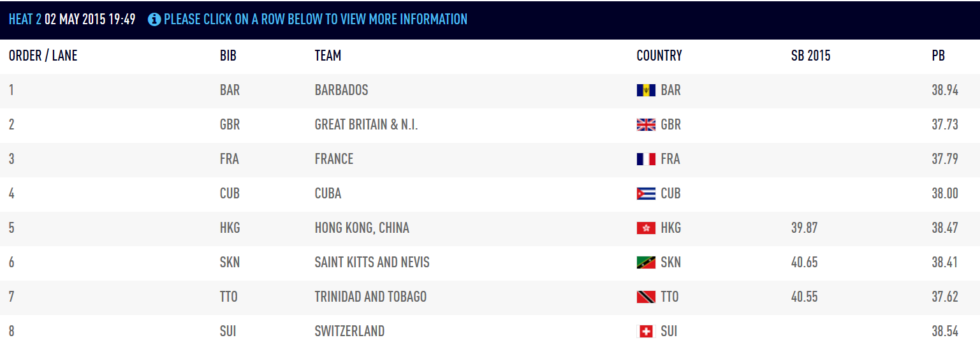Click the Barbados flag icon
980x347 pixels.
coord(646,90)
